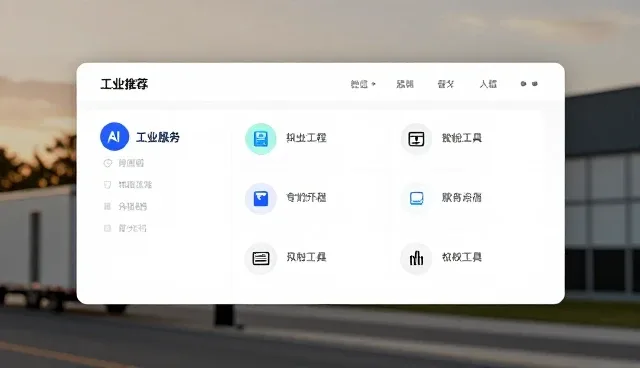This screenshot has height=368, width=640.
Task: Select sidebar entry beside the shield icon
Action: coord(135,185)
